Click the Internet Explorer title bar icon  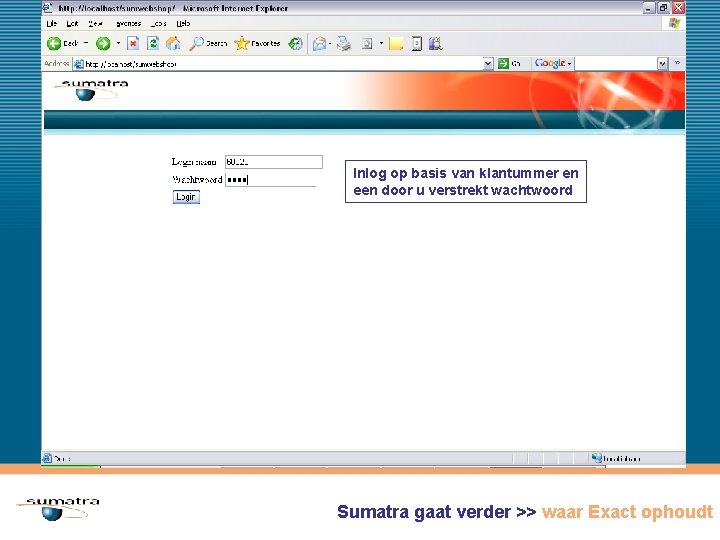click(48, 7)
